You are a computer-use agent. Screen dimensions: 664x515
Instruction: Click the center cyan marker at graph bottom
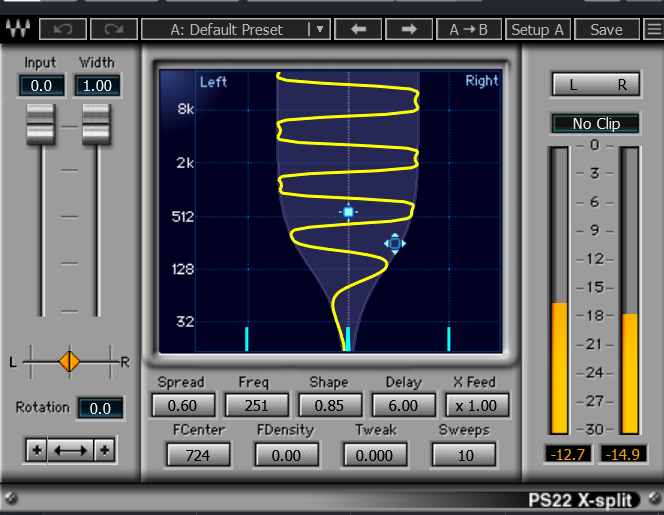[x=348, y=339]
